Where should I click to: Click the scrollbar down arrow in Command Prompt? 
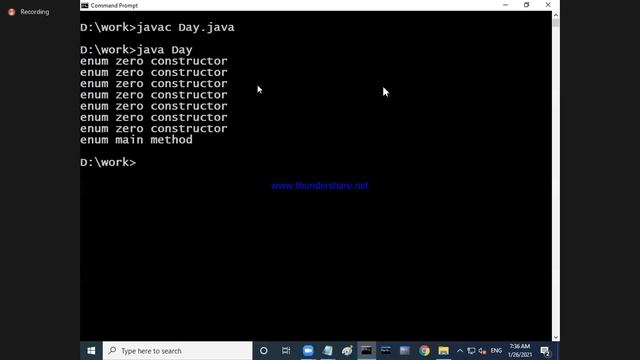(556, 337)
